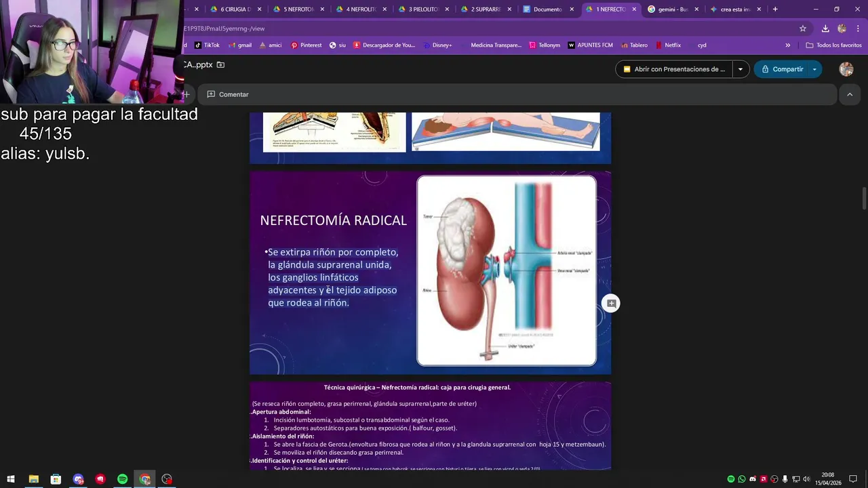Close the 6 CIRUGIA tab
This screenshot has width=868, height=488.
(259, 9)
